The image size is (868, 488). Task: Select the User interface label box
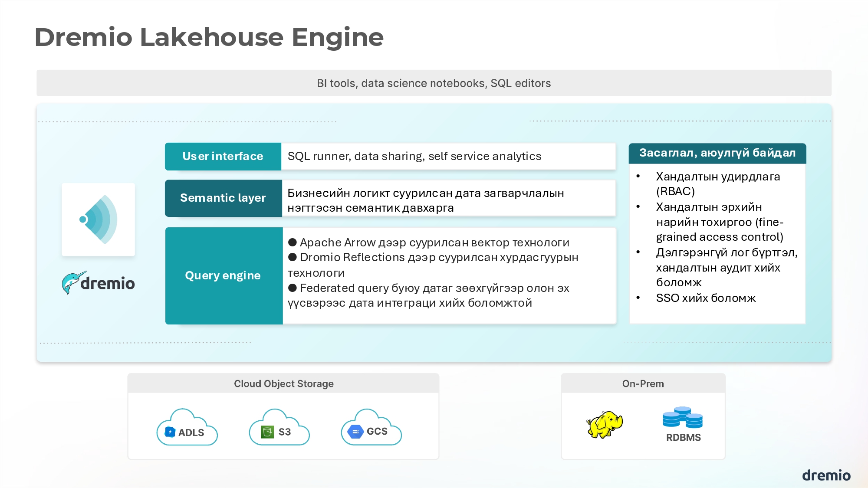coord(223,156)
